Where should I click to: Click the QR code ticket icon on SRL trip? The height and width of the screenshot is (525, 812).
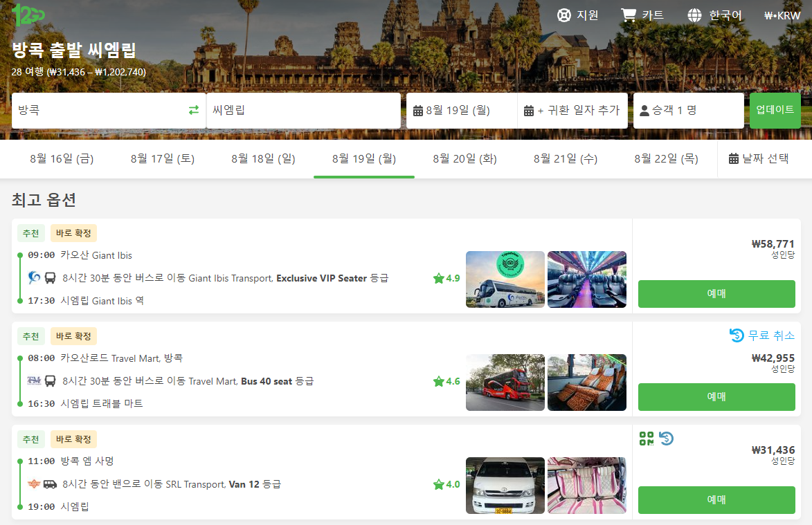point(647,439)
